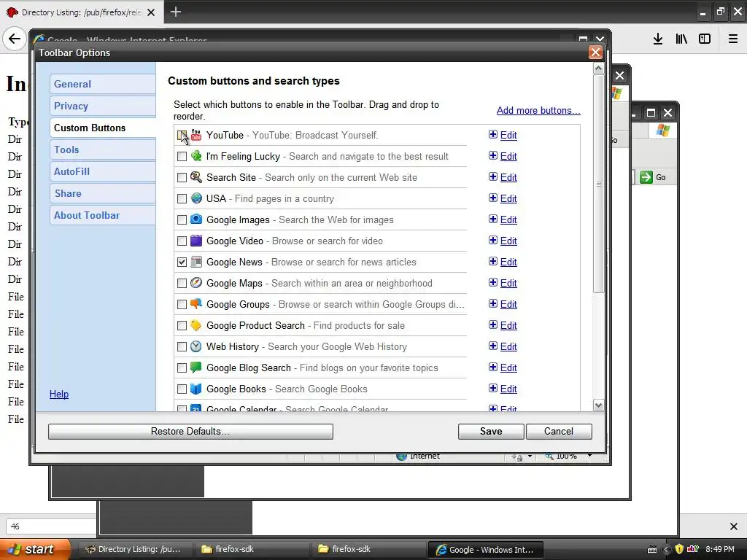The image size is (747, 560).
Task: Expand the plus next to YouTube Edit
Action: pyautogui.click(x=493, y=134)
